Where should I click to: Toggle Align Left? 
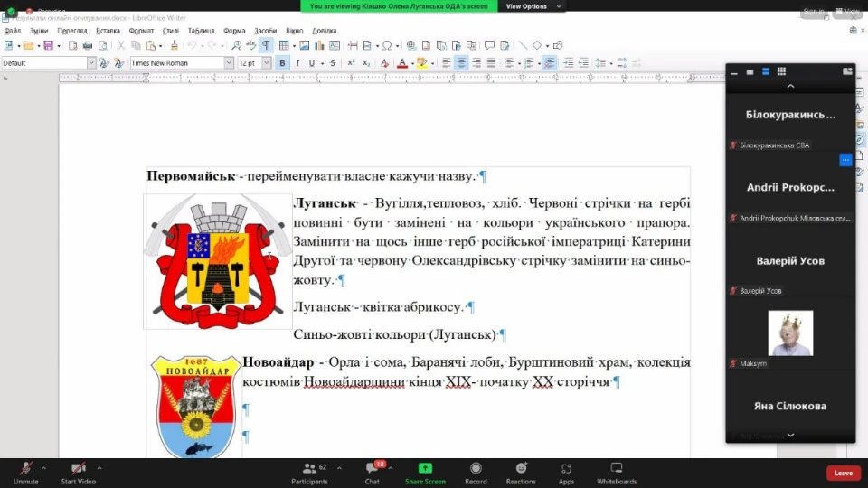tap(446, 63)
